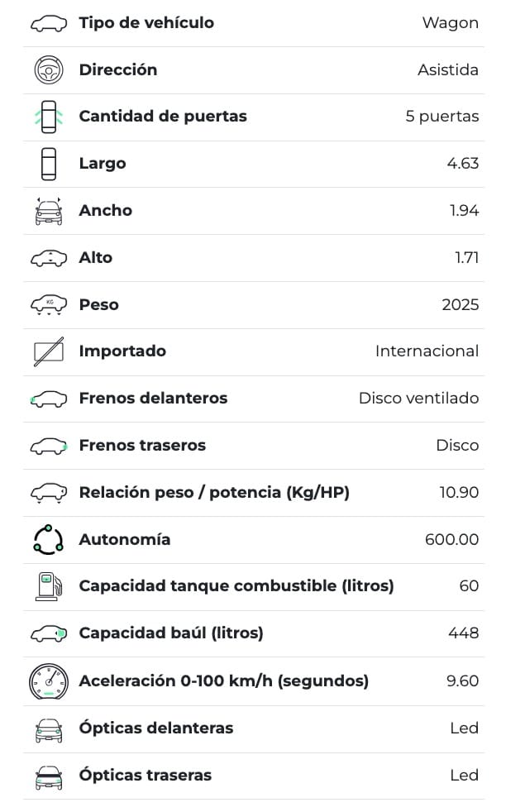This screenshot has width=506, height=812.
Task: Click the fuel pump icon for tank capacity
Action: pyautogui.click(x=48, y=586)
